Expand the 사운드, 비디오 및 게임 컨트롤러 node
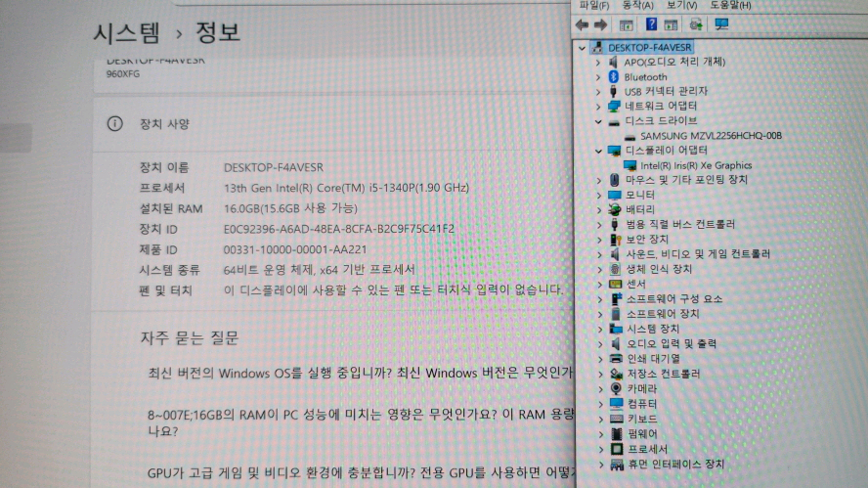 (599, 255)
